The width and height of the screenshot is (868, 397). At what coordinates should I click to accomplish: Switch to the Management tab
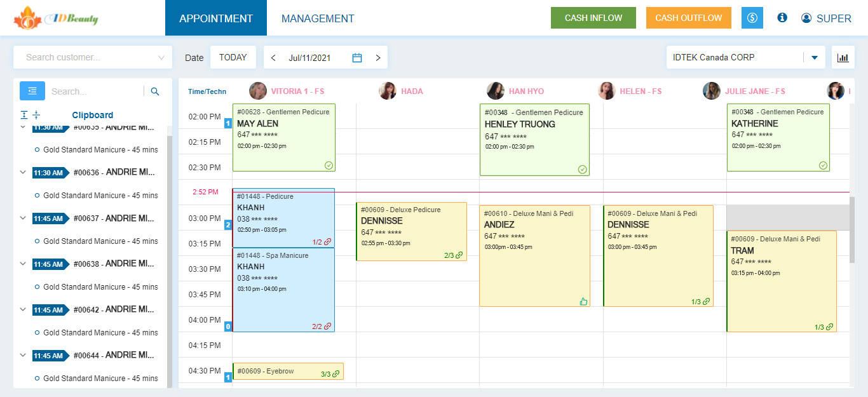point(318,18)
